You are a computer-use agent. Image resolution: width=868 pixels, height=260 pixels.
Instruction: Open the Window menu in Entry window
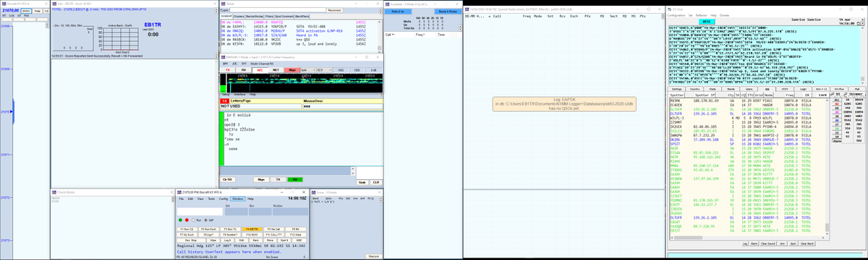click(238, 199)
